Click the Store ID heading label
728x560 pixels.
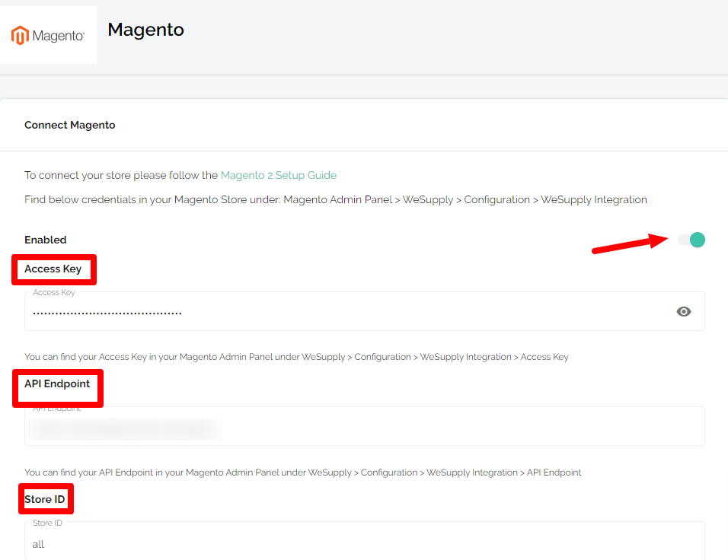[45, 499]
